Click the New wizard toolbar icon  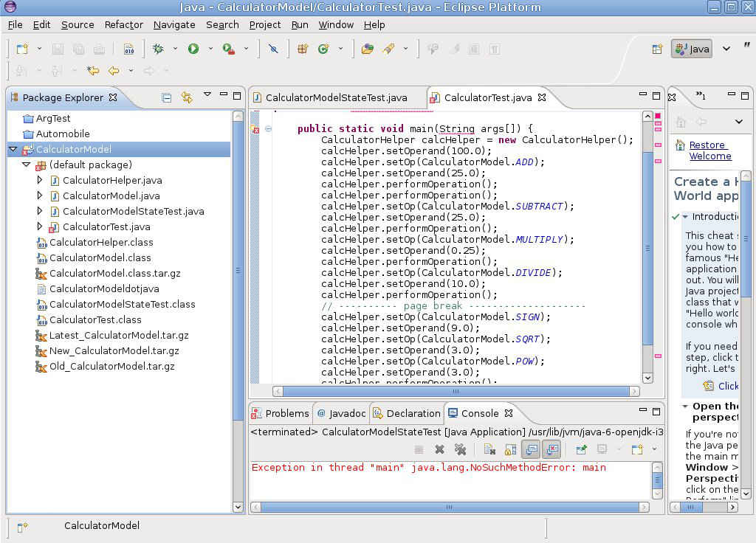click(22, 49)
